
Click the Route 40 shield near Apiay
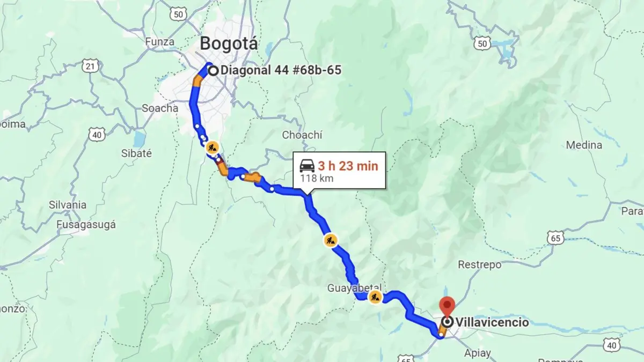(x=612, y=344)
